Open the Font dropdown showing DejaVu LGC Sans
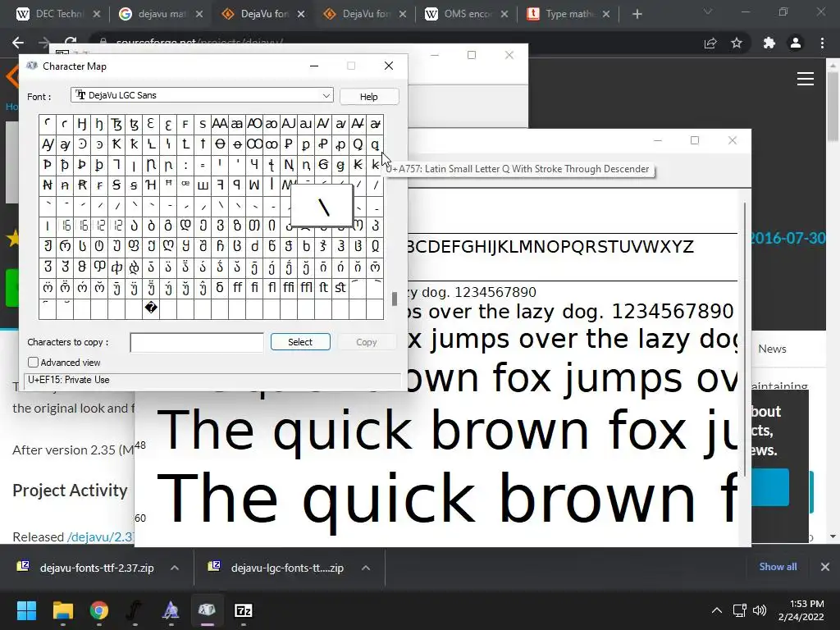The image size is (840, 630). click(202, 95)
